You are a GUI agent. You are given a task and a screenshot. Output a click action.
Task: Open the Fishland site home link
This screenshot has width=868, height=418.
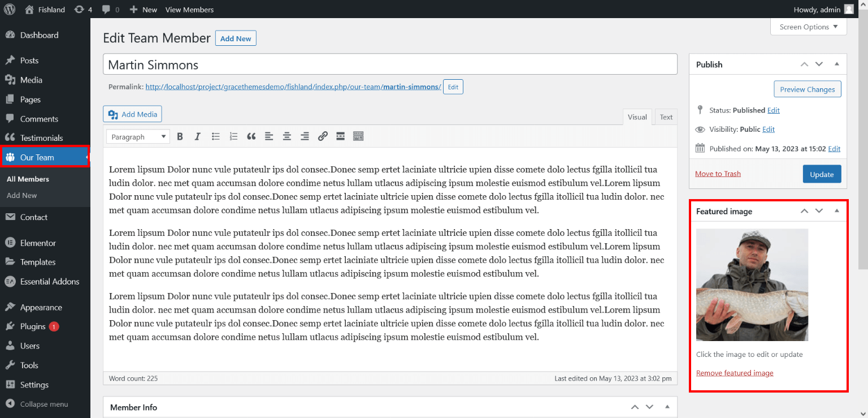coord(45,10)
